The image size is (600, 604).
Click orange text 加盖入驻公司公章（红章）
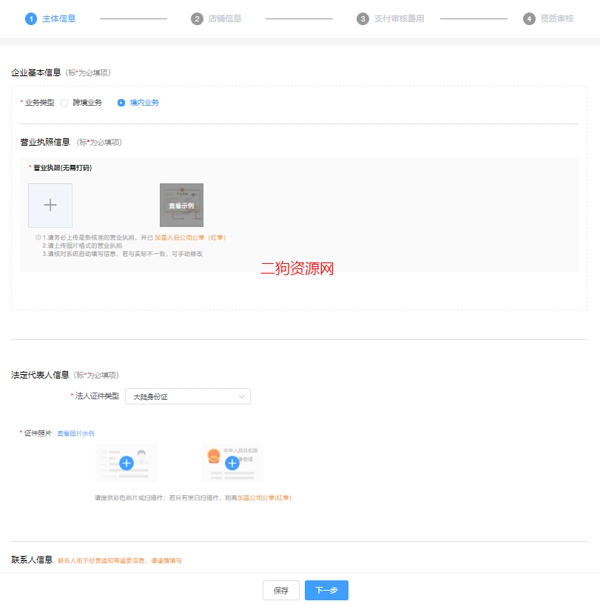point(190,238)
